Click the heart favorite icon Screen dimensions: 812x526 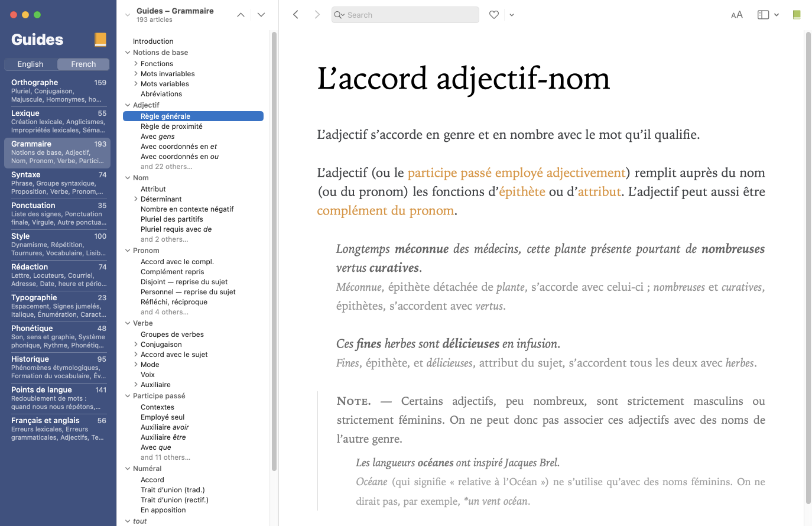point(494,15)
